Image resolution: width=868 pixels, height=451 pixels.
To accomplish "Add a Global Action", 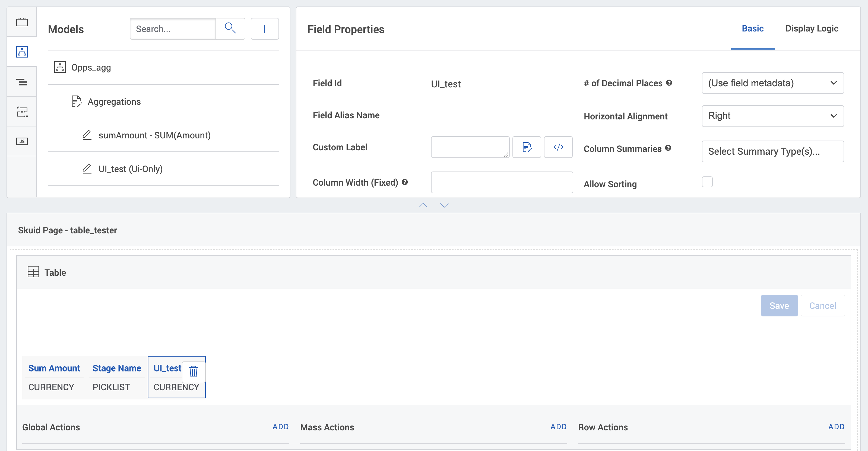I will 280,427.
